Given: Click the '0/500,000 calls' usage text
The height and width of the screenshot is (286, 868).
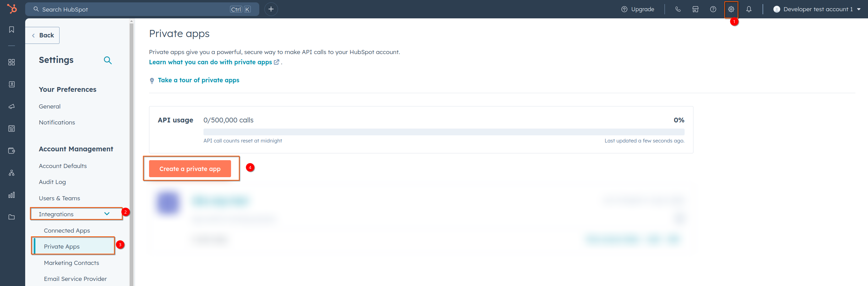Looking at the screenshot, I should coord(228,120).
